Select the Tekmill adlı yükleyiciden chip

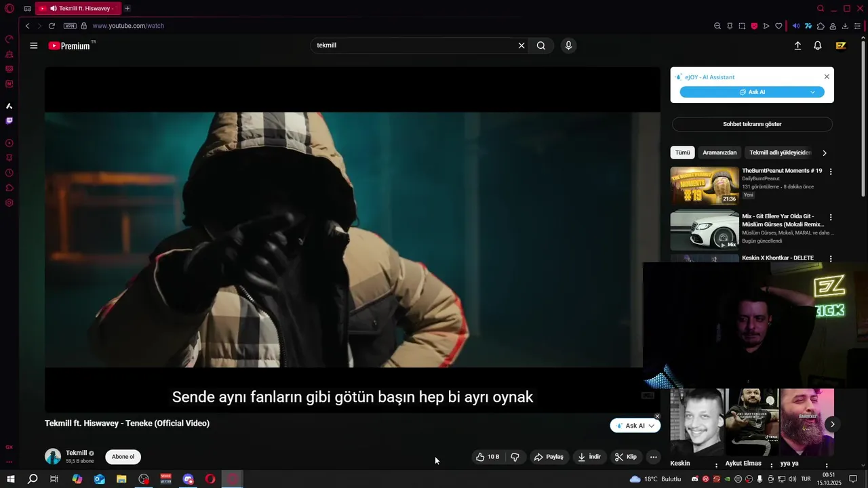click(780, 152)
